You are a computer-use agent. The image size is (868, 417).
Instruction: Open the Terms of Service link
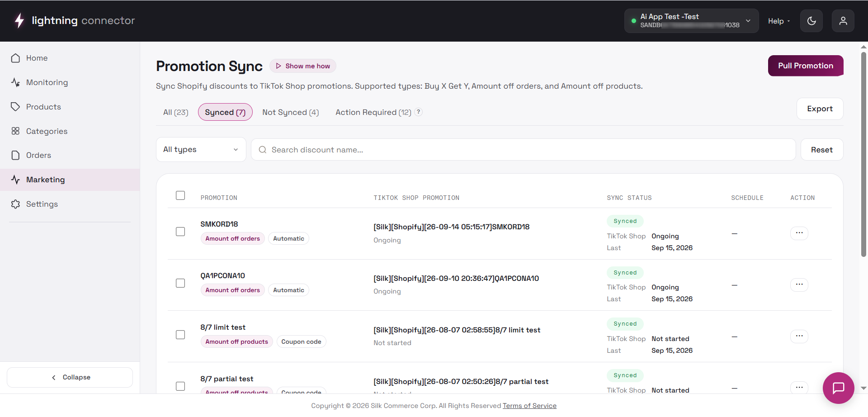coord(529,406)
